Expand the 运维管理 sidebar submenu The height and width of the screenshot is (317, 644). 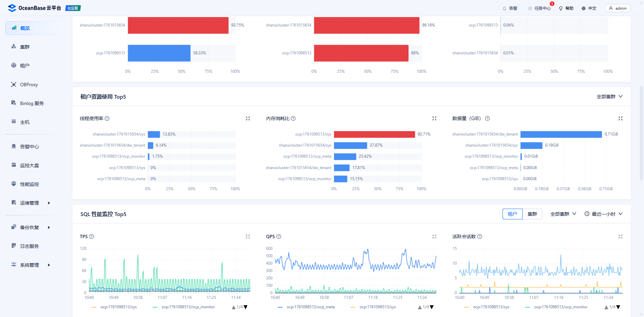[x=30, y=203]
